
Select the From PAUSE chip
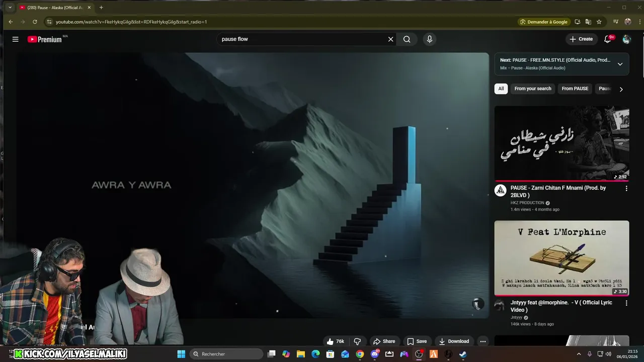point(575,88)
